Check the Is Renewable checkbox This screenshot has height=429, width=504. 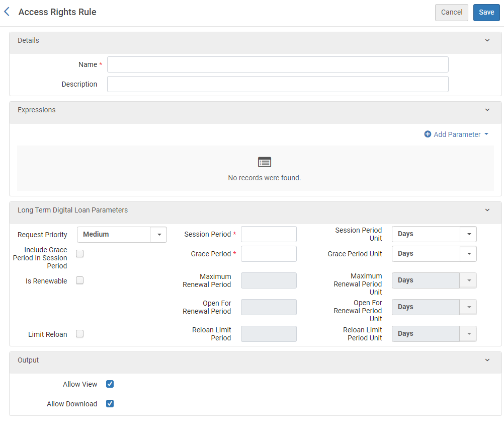pos(79,280)
